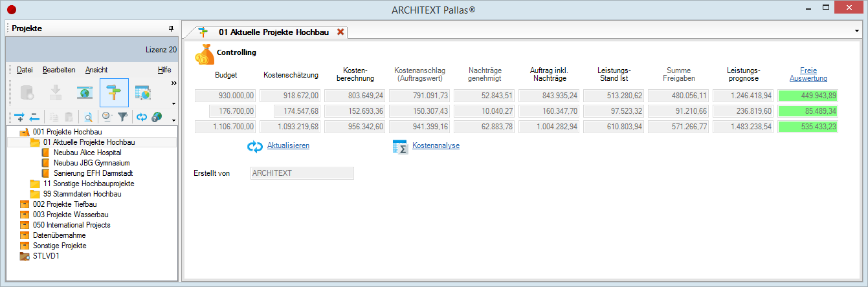The width and height of the screenshot is (868, 287).
Task: Open the web browser globe window icon
Action: point(85,93)
